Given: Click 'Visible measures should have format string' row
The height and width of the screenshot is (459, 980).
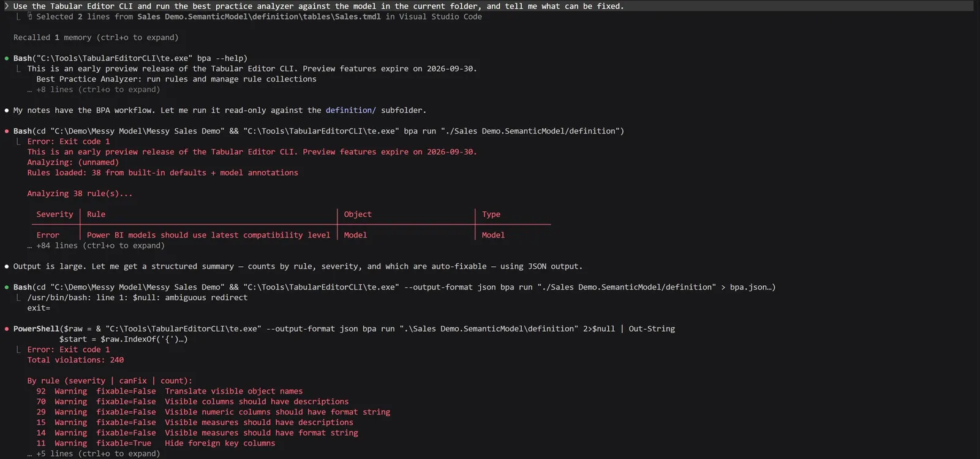Looking at the screenshot, I should (197, 433).
